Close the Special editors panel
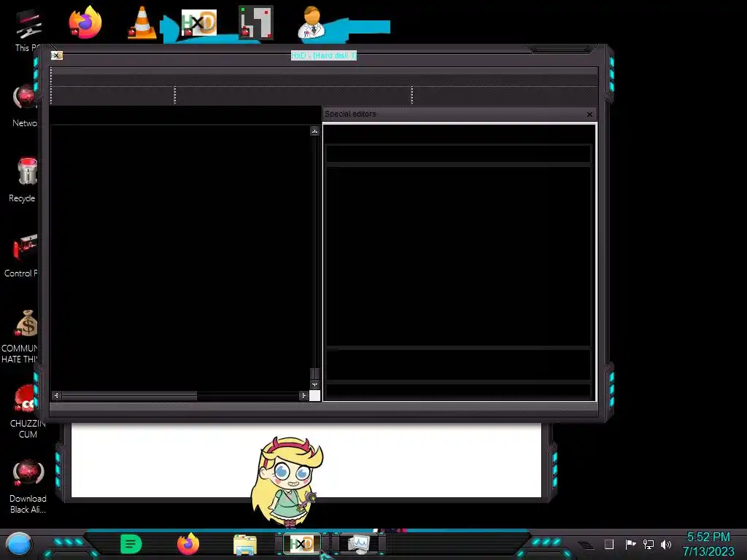This screenshot has height=560, width=747. point(589,114)
